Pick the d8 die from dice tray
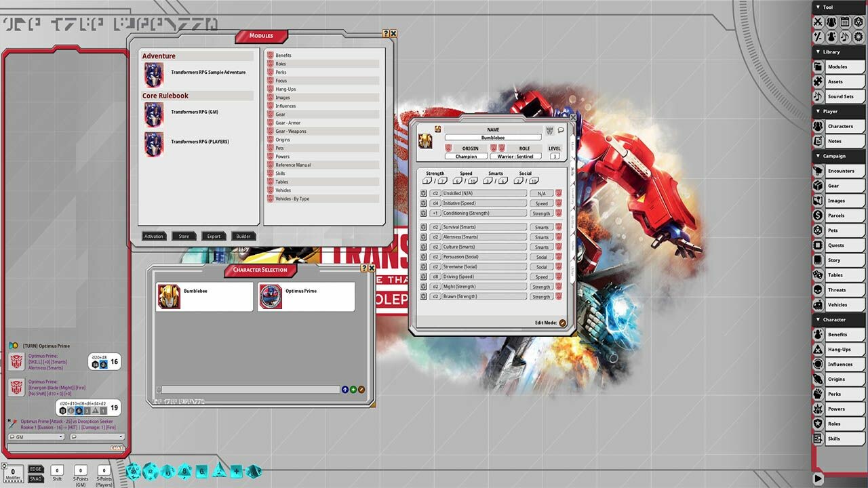This screenshot has height=488, width=868. [x=184, y=471]
